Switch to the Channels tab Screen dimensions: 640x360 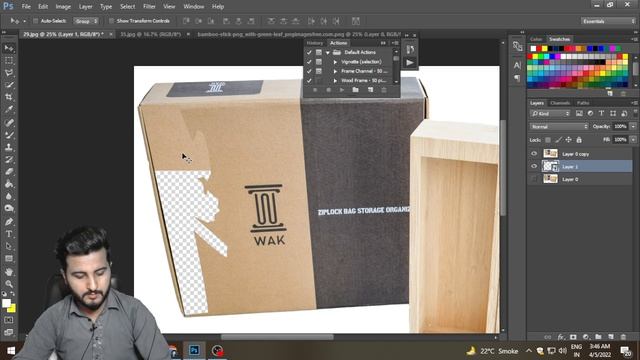(x=560, y=103)
